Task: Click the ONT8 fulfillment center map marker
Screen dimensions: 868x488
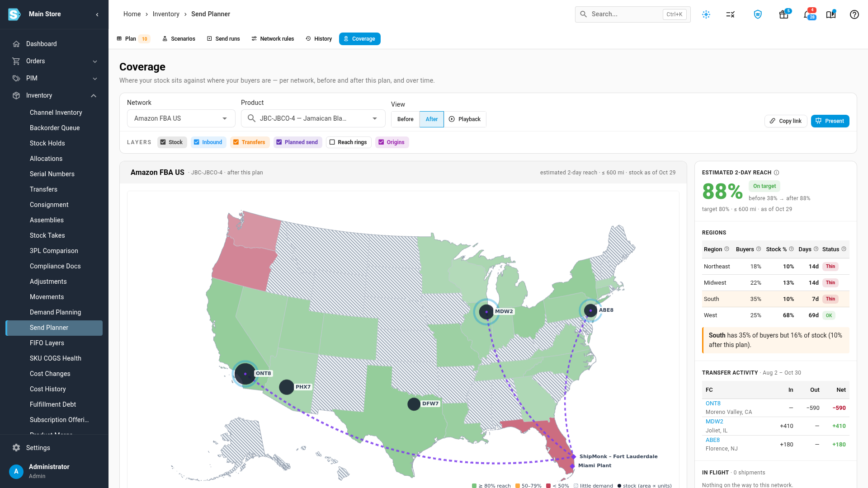Action: pos(245,374)
